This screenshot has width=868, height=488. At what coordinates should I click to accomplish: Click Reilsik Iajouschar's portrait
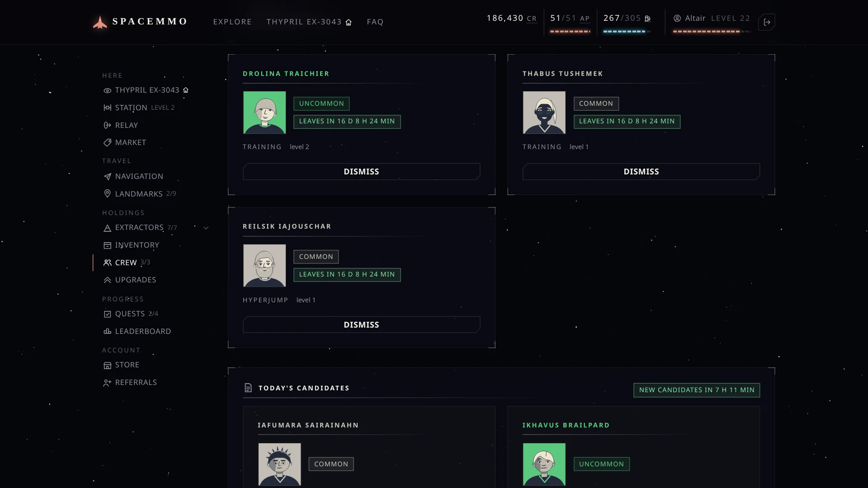264,266
